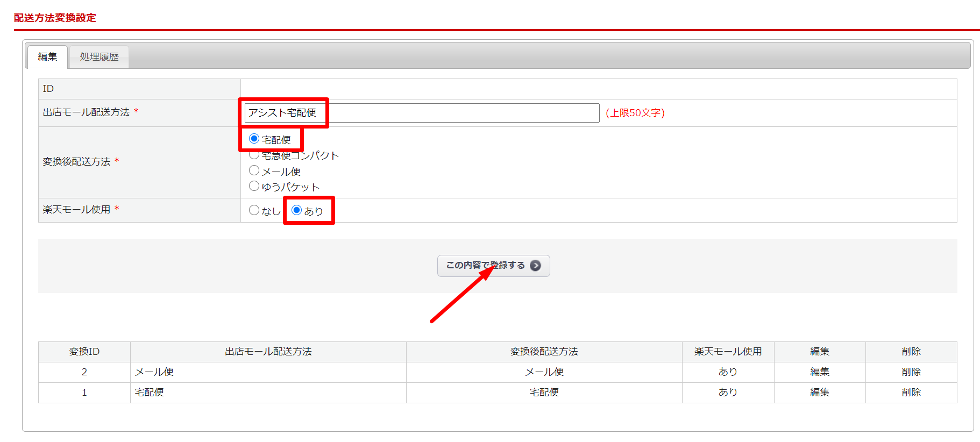Set 楽天モール使用 to なし
The width and height of the screenshot is (980, 442).
(x=254, y=210)
